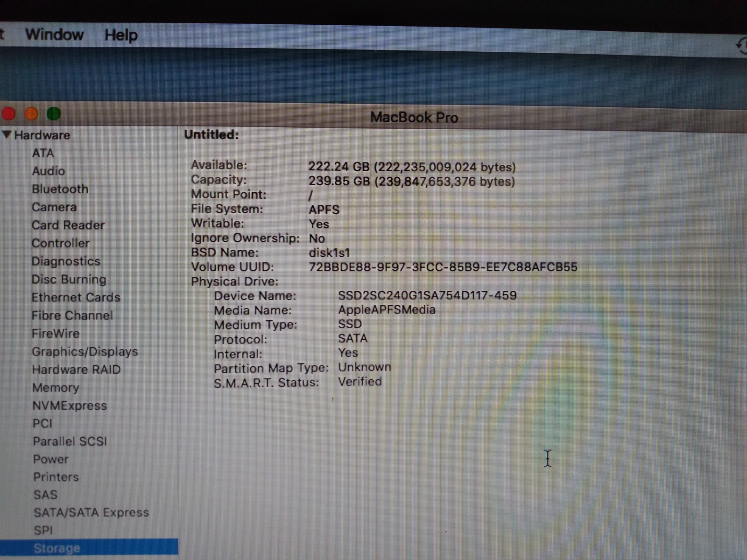
Task: Select Hardware RAID in the sidebar
Action: [77, 370]
